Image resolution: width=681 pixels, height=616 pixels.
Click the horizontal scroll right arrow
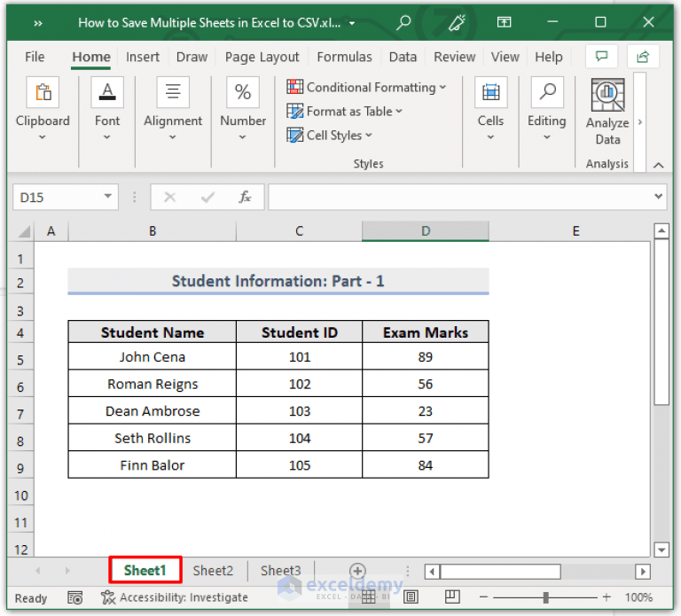point(643,572)
